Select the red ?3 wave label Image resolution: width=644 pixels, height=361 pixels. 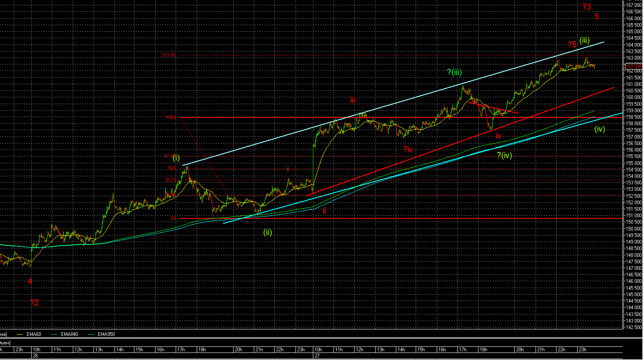pos(587,7)
